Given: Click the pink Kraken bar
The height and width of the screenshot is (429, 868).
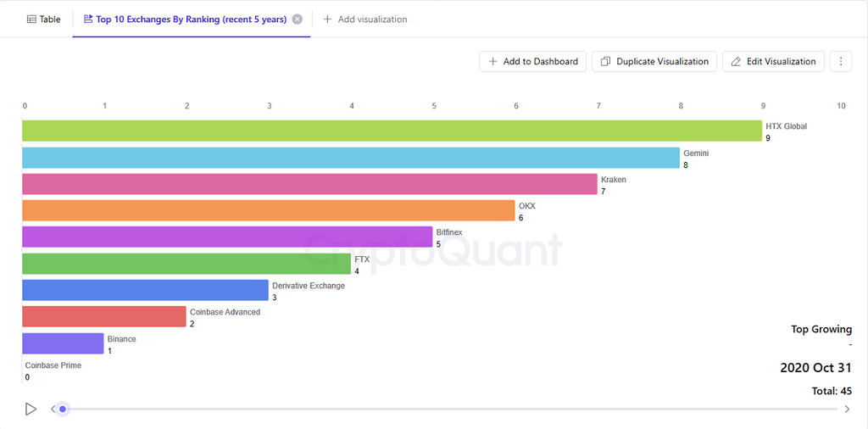Looking at the screenshot, I should [x=309, y=184].
